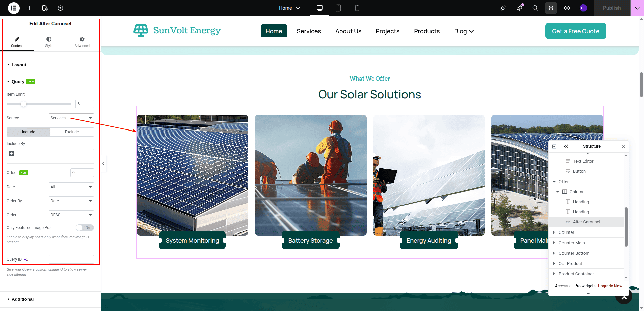Open the Order By dropdown
The image size is (644, 311).
pos(71,201)
